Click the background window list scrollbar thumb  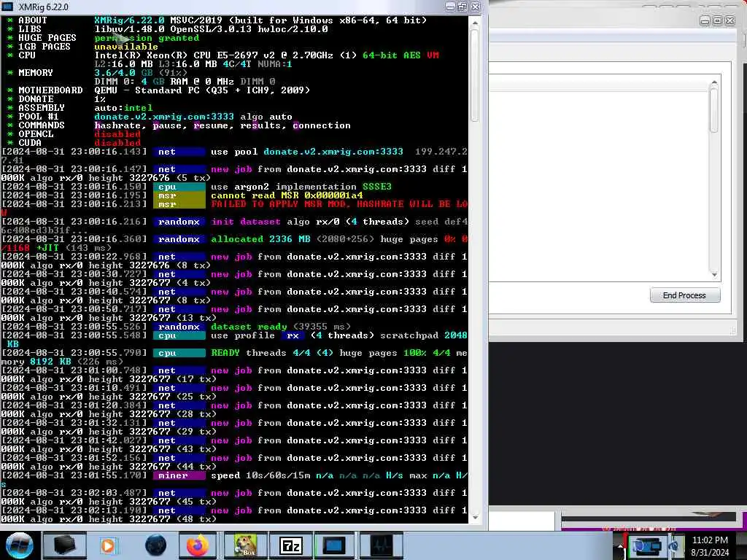713,111
